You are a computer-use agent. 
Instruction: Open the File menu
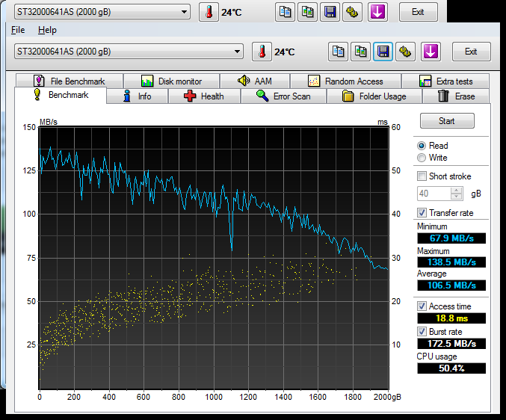coord(18,30)
